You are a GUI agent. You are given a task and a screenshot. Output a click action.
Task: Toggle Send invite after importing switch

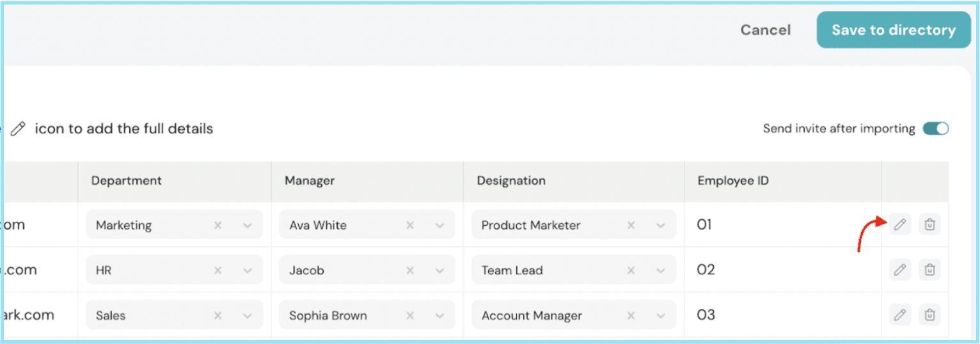(x=935, y=129)
